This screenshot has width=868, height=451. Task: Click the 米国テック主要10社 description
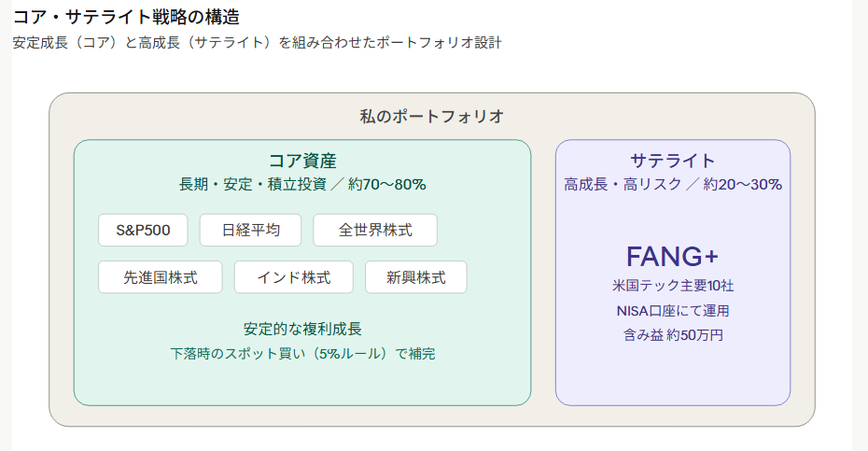673,286
